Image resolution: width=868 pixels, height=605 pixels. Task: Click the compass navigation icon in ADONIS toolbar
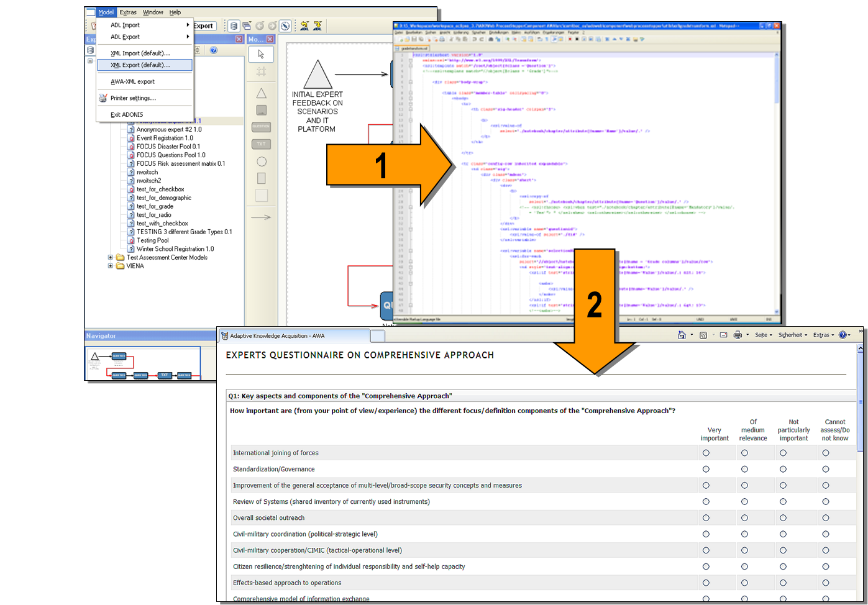285,25
